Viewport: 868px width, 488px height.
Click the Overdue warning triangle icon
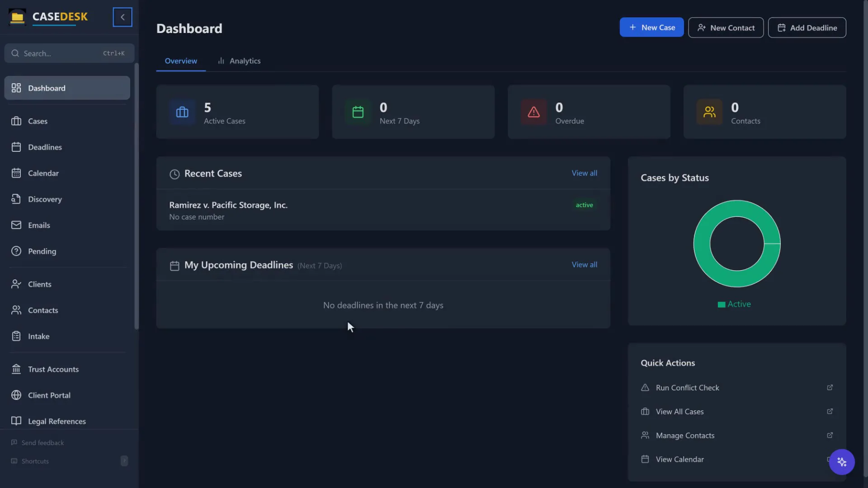pyautogui.click(x=534, y=112)
